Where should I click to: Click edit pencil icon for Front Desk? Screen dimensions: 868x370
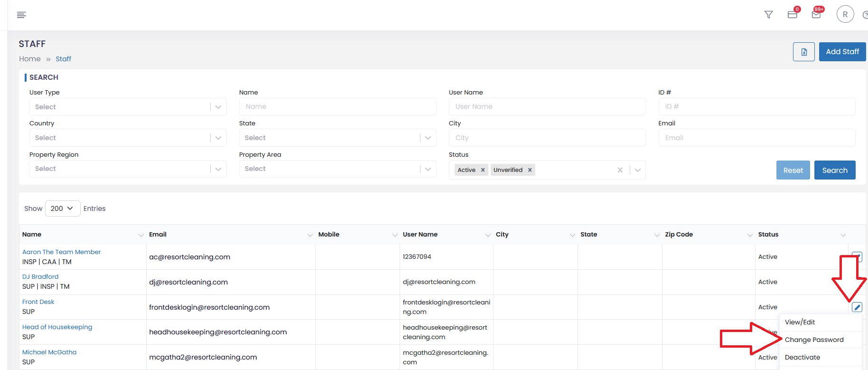857,307
